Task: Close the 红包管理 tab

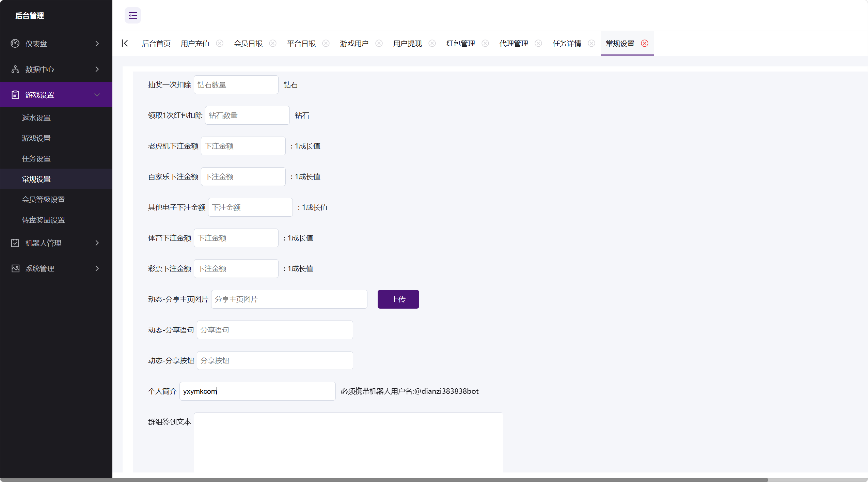Action: click(485, 43)
